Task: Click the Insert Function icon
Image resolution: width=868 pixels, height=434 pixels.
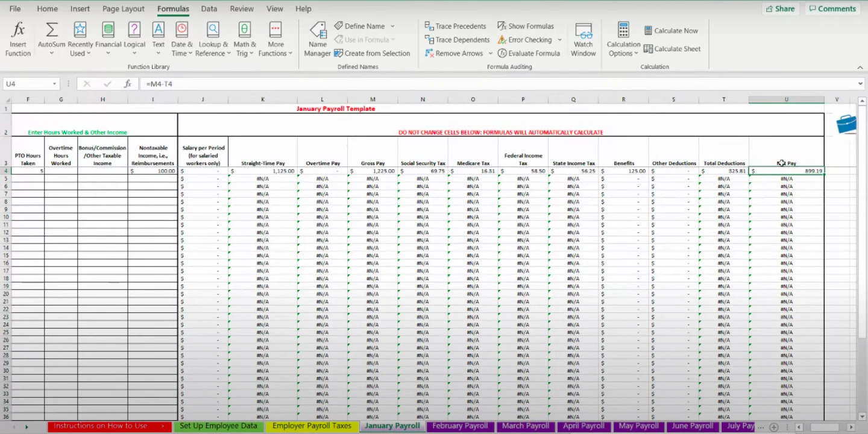Action: pyautogui.click(x=18, y=30)
